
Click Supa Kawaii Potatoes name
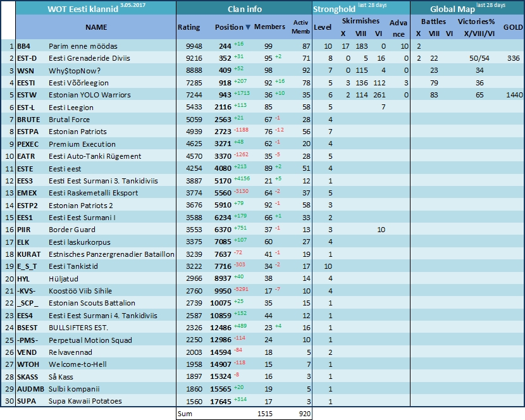pyautogui.click(x=85, y=401)
